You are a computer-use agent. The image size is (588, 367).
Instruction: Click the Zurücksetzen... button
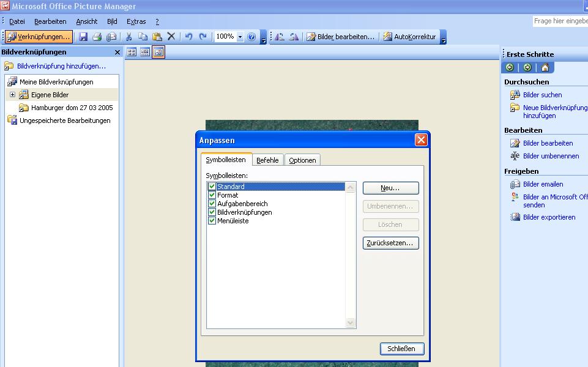coord(390,243)
